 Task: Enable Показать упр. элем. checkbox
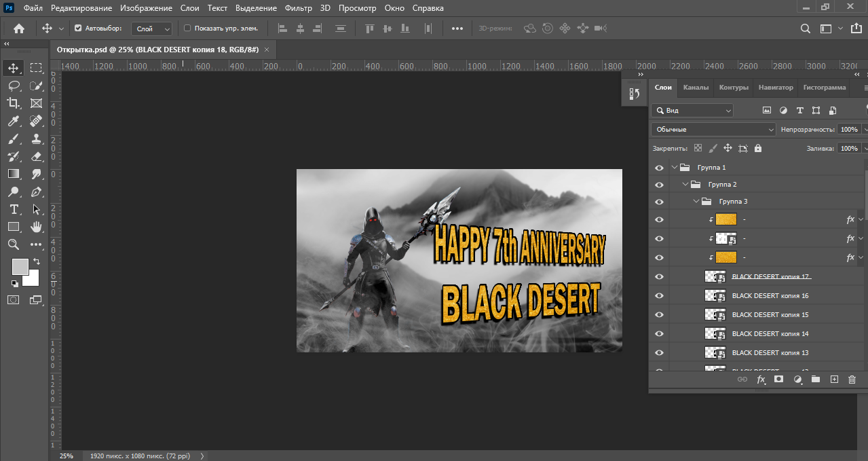pyautogui.click(x=187, y=29)
